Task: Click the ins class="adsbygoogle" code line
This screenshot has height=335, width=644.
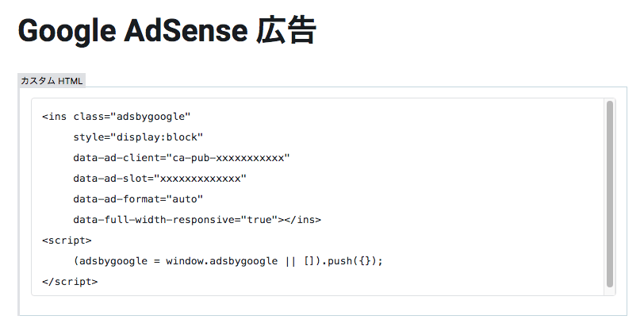Action: (117, 117)
